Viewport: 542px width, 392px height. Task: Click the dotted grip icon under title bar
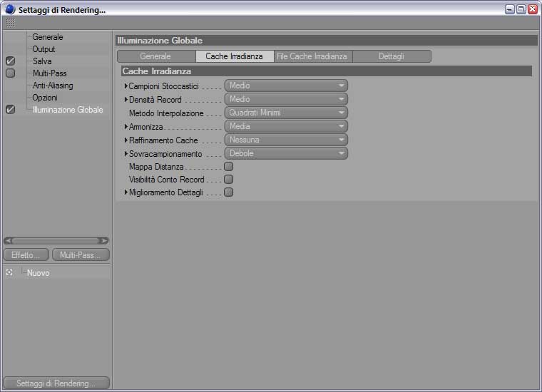(x=11, y=23)
